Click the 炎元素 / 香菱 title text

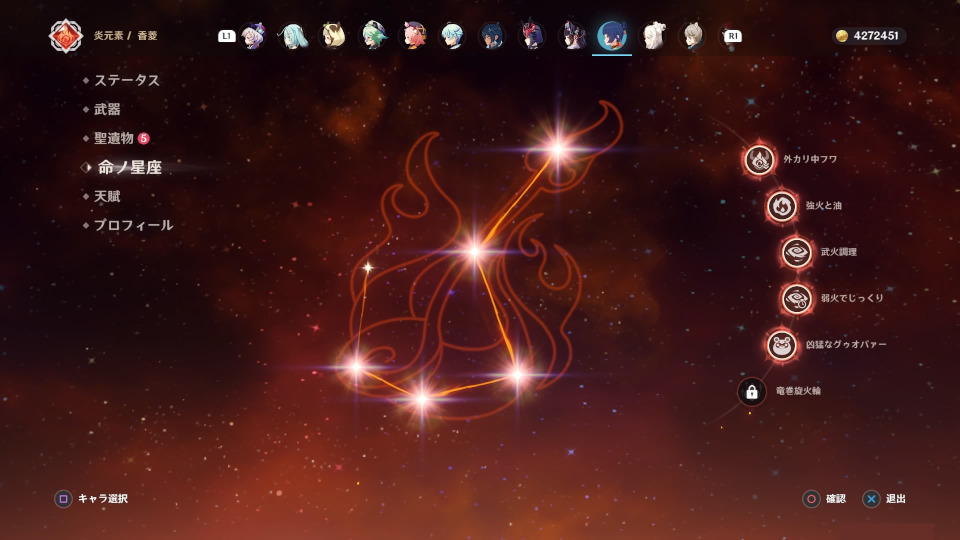click(126, 36)
